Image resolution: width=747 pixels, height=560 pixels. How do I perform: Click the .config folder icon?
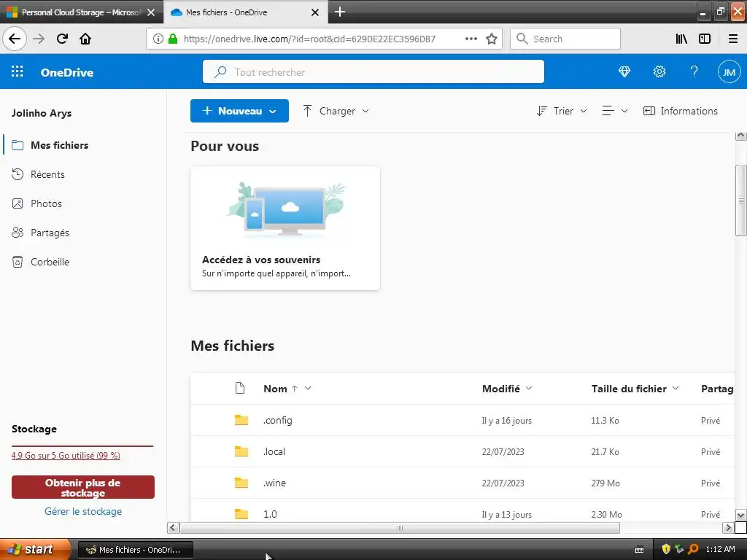point(241,420)
